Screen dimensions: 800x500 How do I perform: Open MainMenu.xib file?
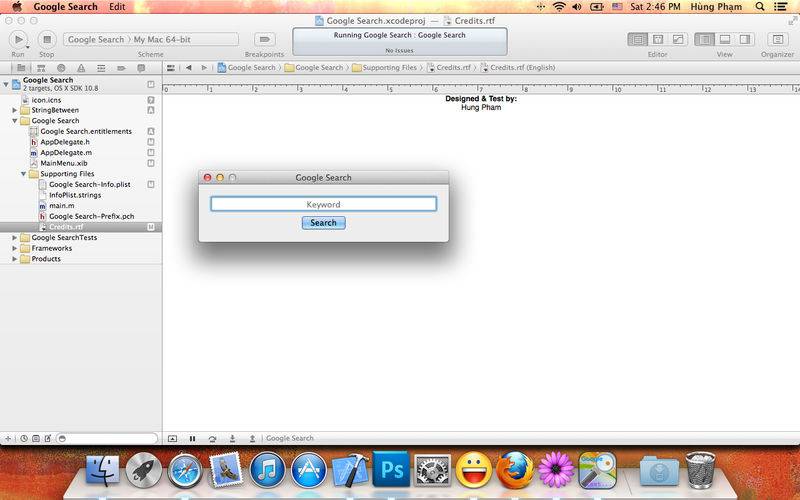click(x=64, y=163)
